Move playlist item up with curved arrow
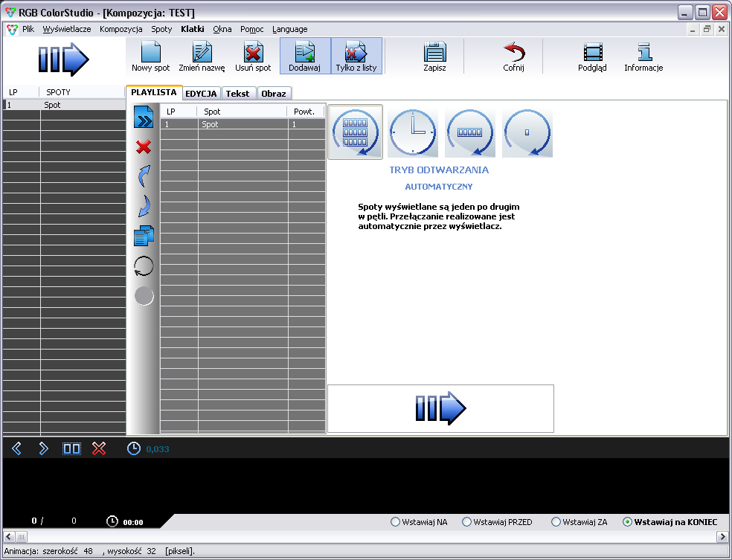The width and height of the screenshot is (732, 560). [144, 176]
